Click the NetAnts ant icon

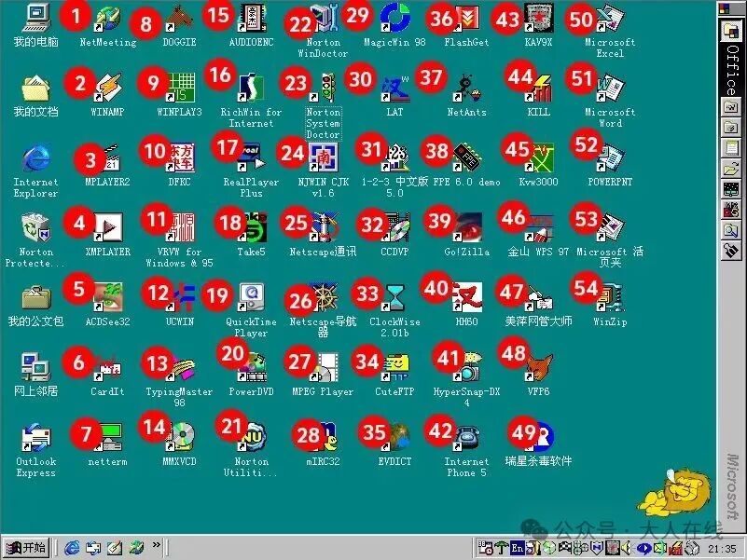[x=467, y=89]
